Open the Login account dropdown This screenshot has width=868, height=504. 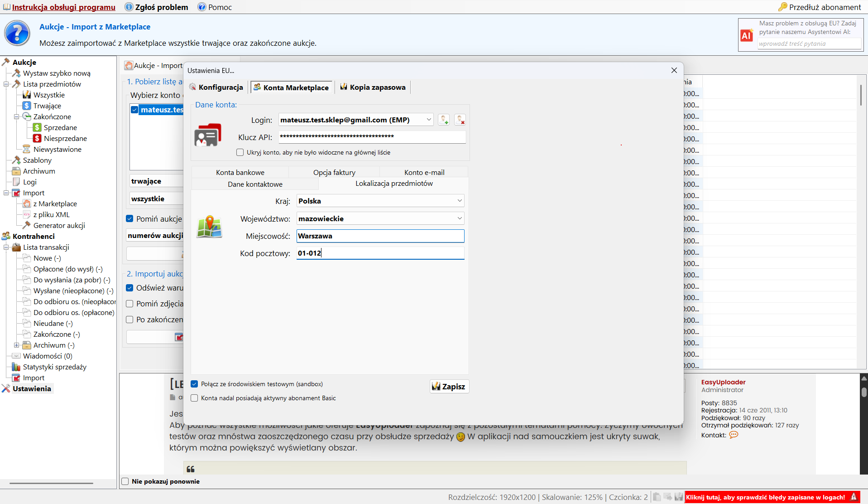[x=428, y=120]
